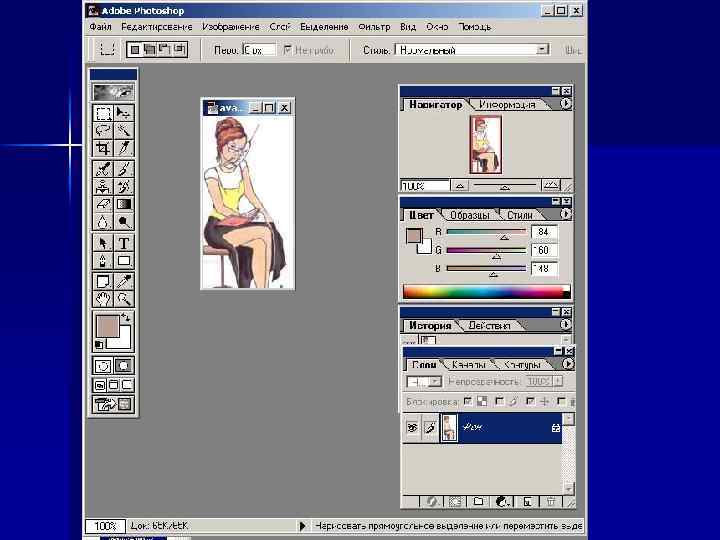The width and height of the screenshot is (720, 540).
Task: Toggle the anti-aliased checkbox in options bar
Action: tap(288, 49)
